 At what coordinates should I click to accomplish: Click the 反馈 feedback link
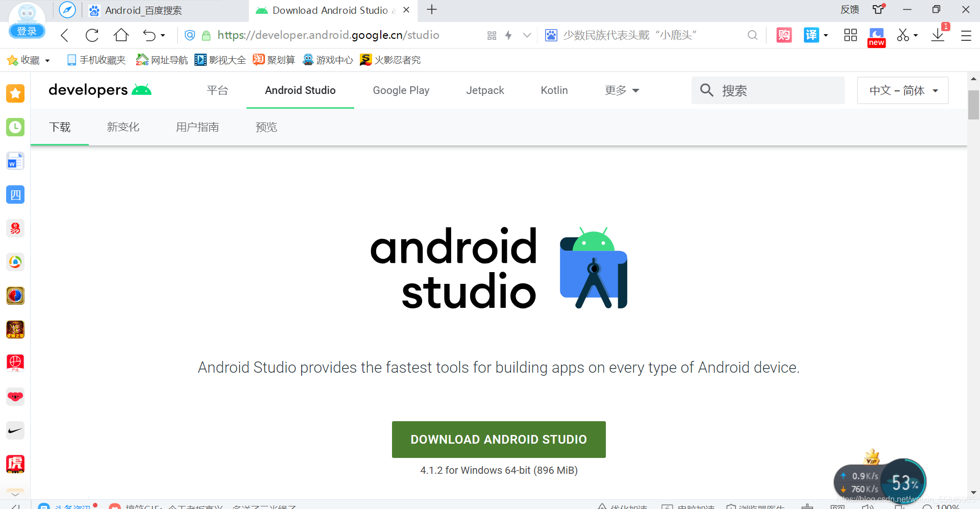tap(849, 10)
